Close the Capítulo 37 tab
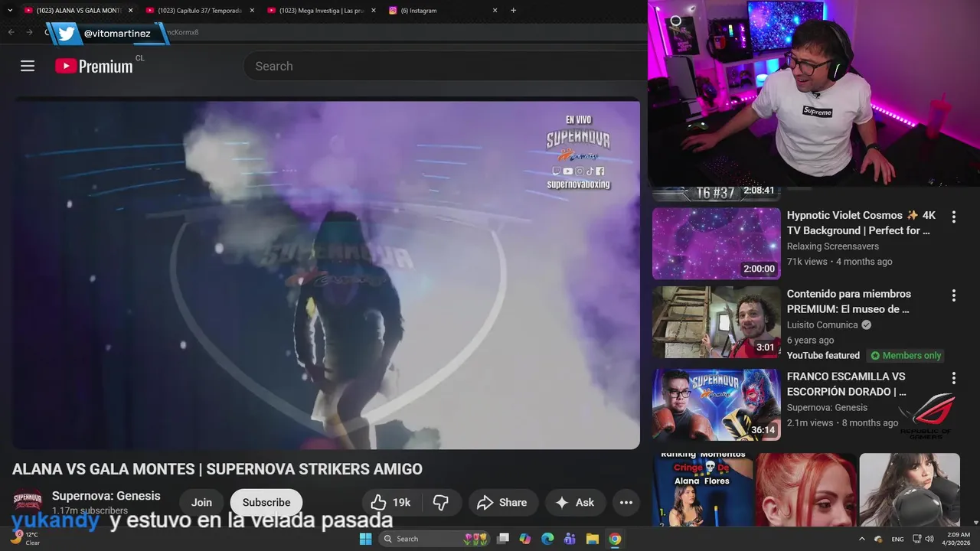Image resolution: width=980 pixels, height=551 pixels. (x=252, y=11)
